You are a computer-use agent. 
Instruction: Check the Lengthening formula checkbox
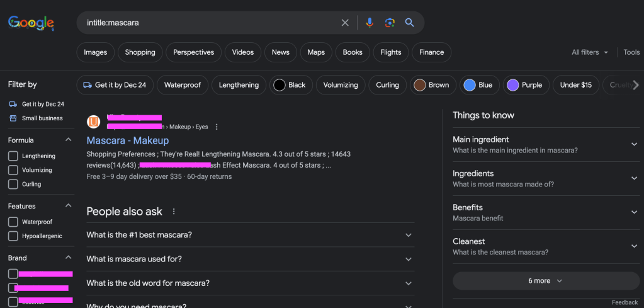[x=13, y=156]
